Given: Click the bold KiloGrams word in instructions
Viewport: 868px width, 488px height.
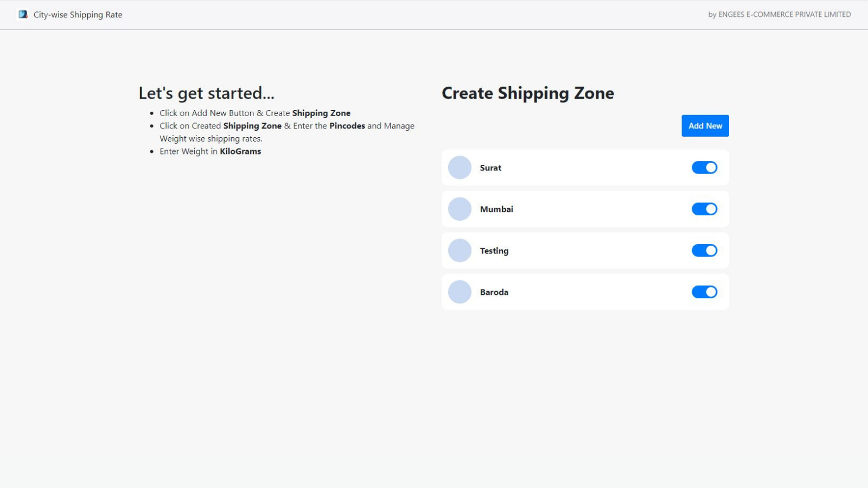Looking at the screenshot, I should [x=240, y=151].
